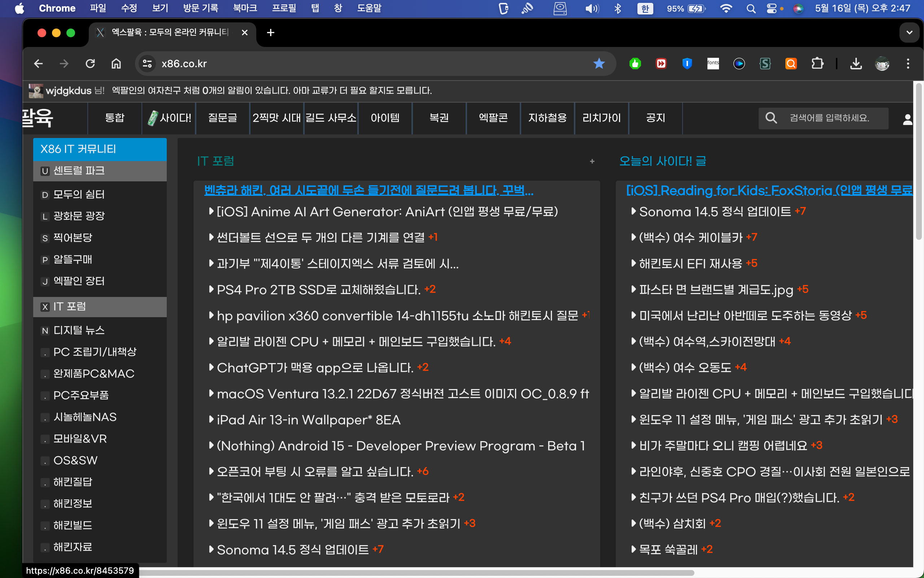Expand the tab search dropdown

[x=909, y=33]
